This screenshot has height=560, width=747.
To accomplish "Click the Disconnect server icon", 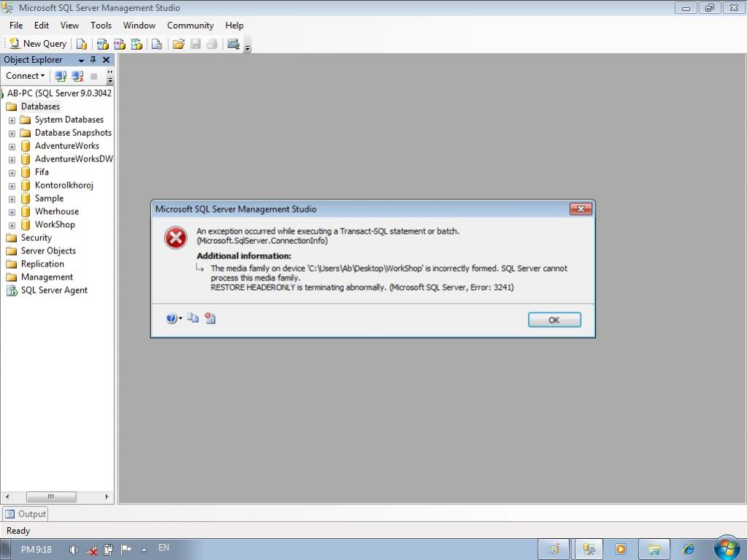I will tap(77, 76).
